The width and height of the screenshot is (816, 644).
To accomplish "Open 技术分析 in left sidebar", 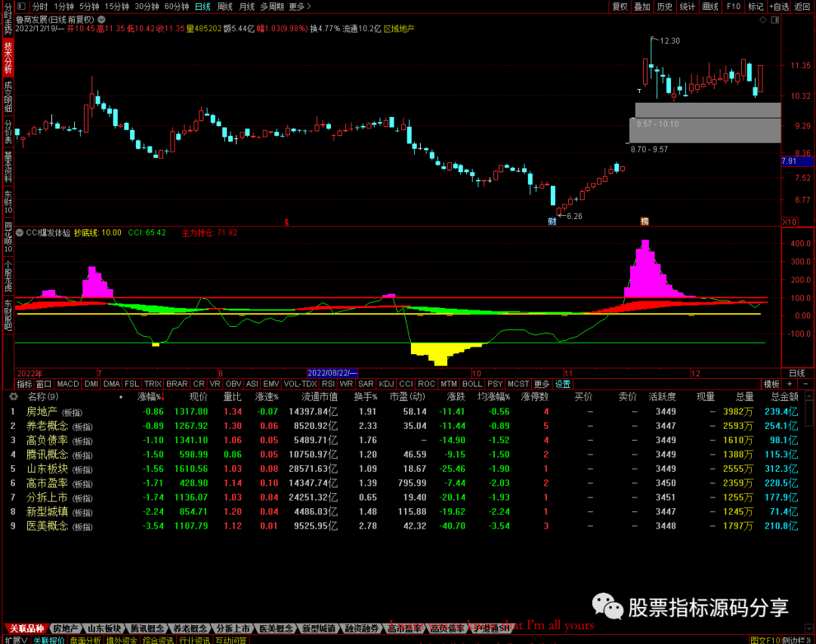I will [x=8, y=57].
